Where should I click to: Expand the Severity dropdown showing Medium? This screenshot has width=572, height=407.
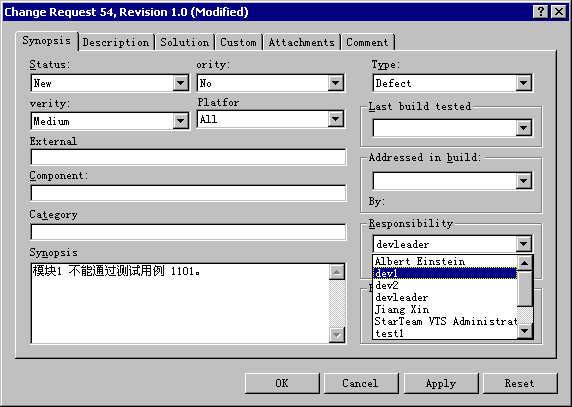click(181, 121)
